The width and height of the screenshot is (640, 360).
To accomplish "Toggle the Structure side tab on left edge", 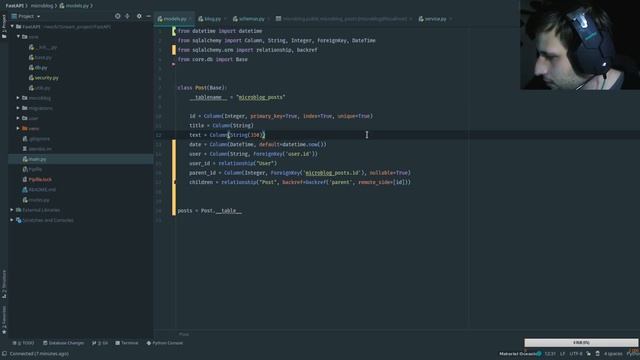I will click(x=4, y=284).
